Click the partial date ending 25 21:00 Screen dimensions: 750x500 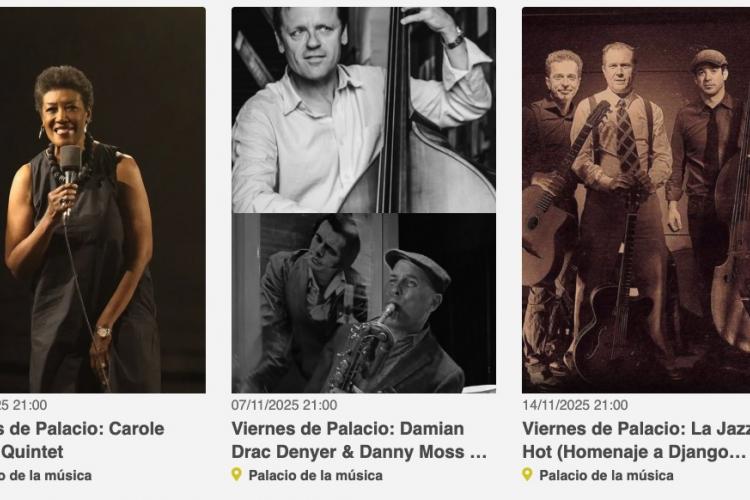(23, 405)
